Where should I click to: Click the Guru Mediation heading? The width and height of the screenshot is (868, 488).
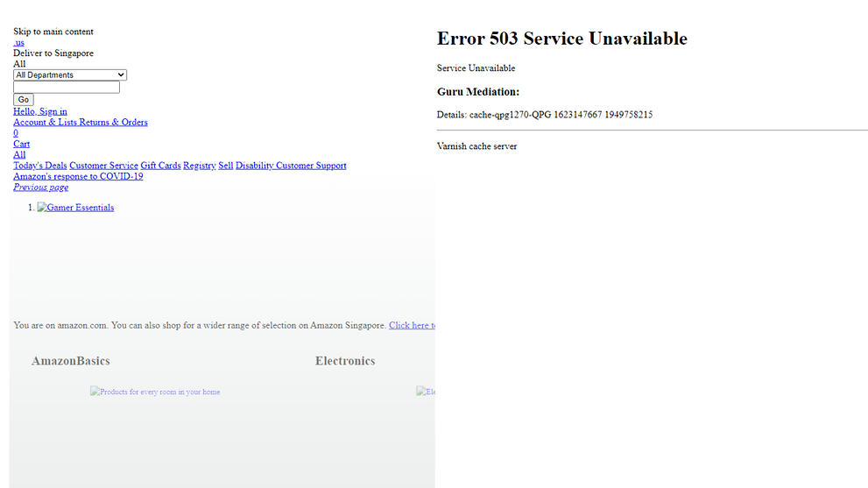(x=478, y=92)
